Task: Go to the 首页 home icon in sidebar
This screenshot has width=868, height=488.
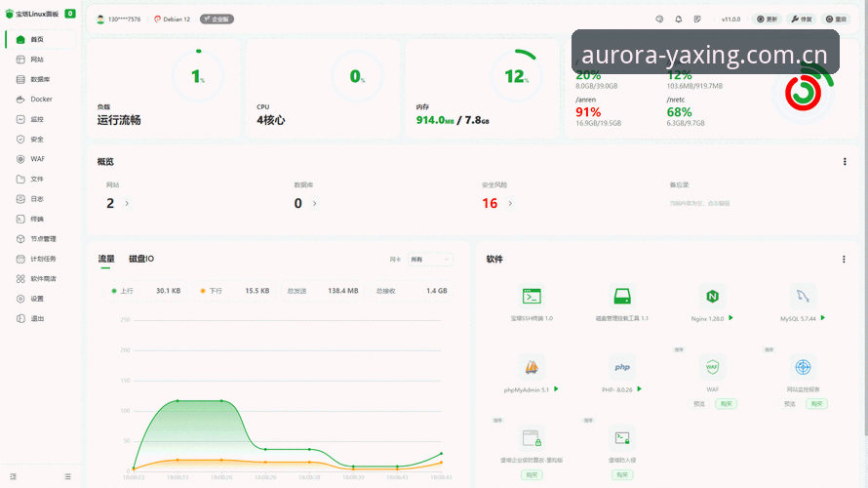Action: pyautogui.click(x=20, y=39)
